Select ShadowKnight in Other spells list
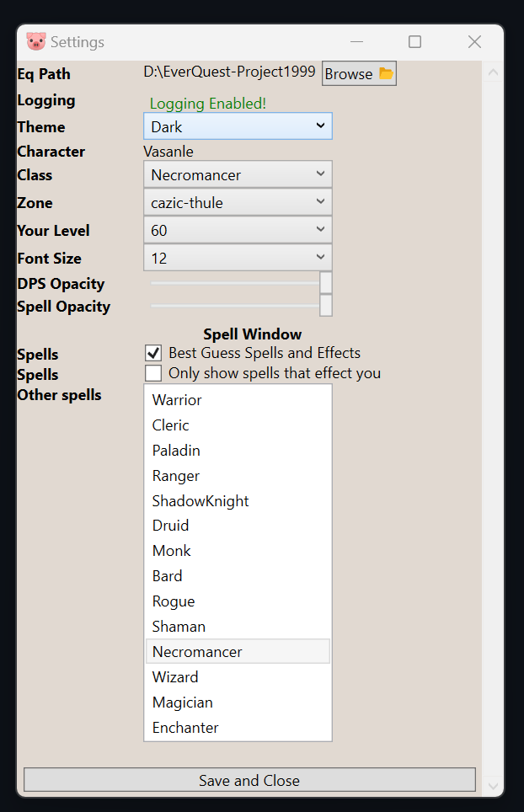Screen dimensions: 524x812 (238, 501)
